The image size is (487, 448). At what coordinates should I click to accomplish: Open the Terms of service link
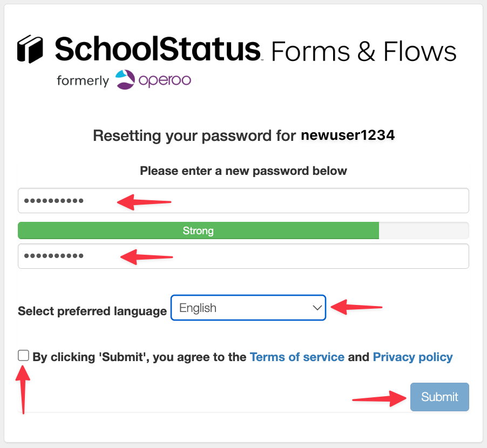point(297,357)
